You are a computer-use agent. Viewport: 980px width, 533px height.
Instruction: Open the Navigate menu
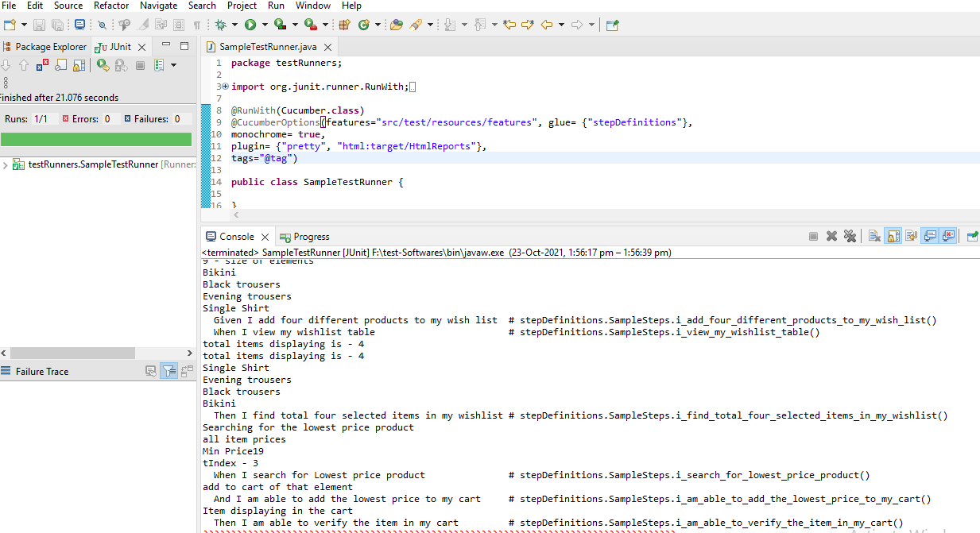tap(159, 6)
